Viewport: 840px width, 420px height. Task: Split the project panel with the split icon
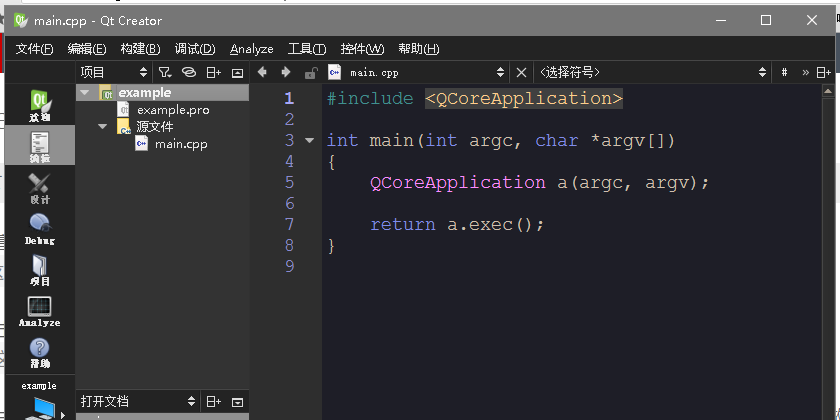(x=214, y=72)
